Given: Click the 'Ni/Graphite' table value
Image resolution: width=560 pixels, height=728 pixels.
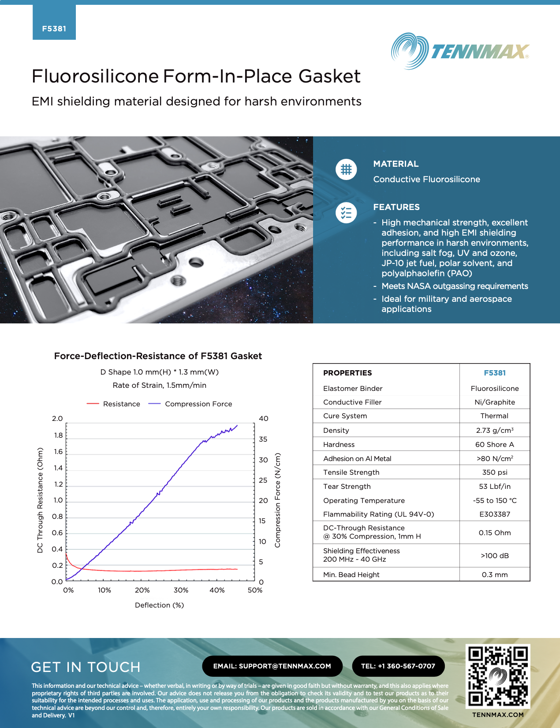Looking at the screenshot, I should [495, 402].
